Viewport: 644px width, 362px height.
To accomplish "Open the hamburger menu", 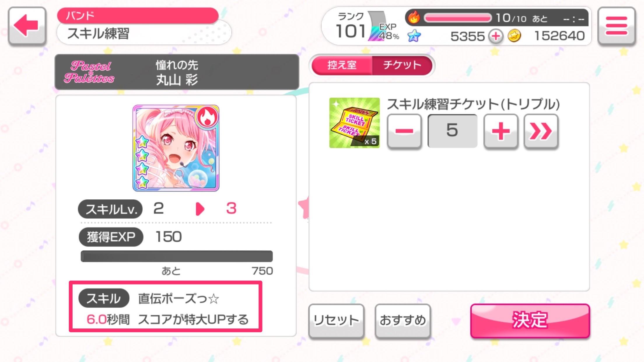I will click(616, 26).
